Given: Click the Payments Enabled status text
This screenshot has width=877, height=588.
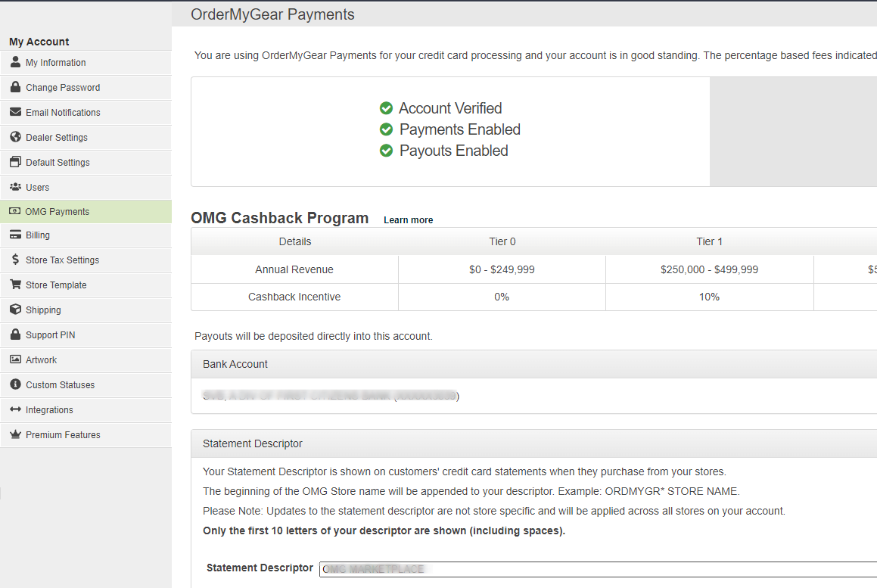Looking at the screenshot, I should 460,129.
